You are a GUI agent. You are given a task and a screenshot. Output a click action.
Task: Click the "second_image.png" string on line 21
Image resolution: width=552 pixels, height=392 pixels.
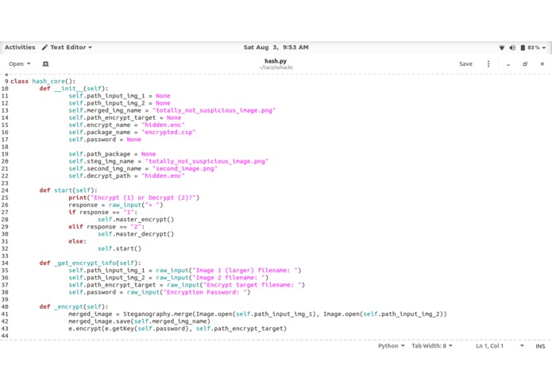point(185,168)
